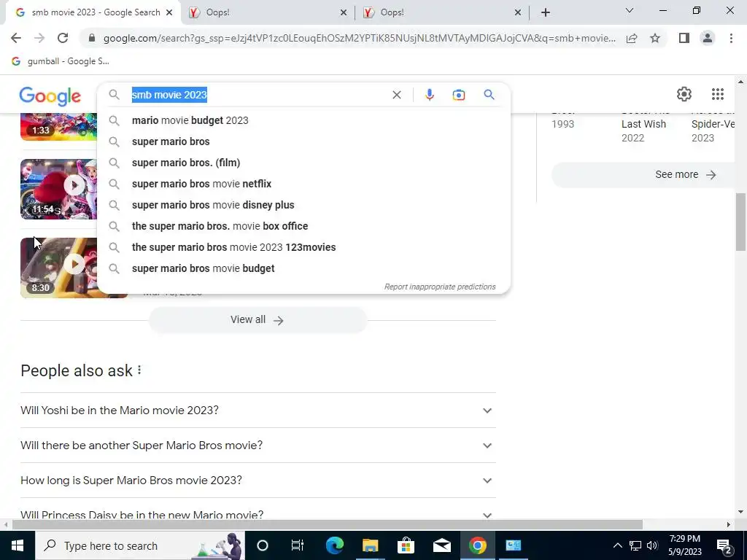Click View all videos button

[x=258, y=320]
